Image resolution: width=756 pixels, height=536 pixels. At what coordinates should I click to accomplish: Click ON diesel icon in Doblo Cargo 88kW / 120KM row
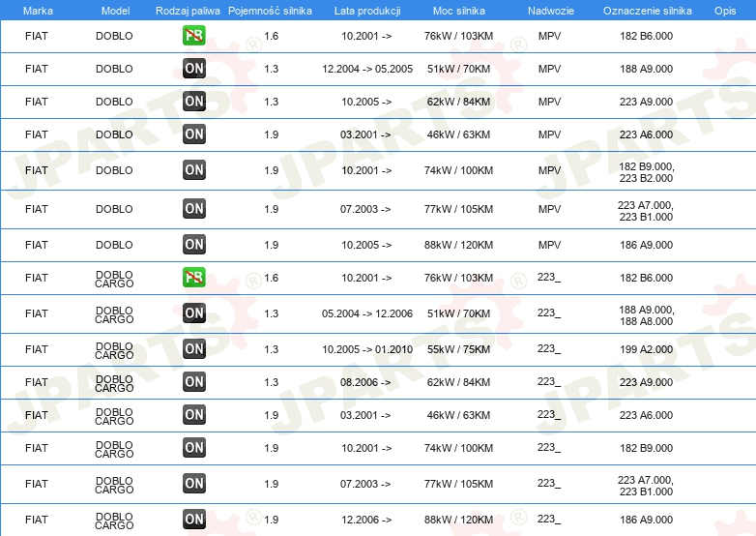tap(193, 520)
